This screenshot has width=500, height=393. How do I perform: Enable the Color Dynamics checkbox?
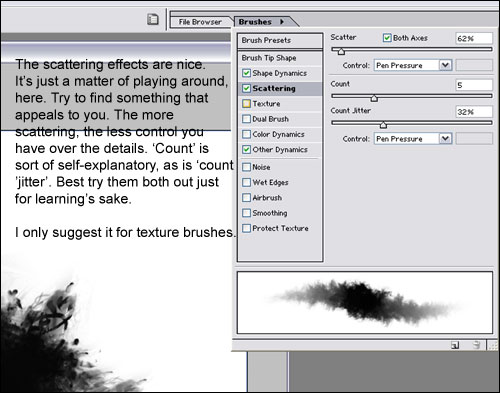click(x=246, y=134)
